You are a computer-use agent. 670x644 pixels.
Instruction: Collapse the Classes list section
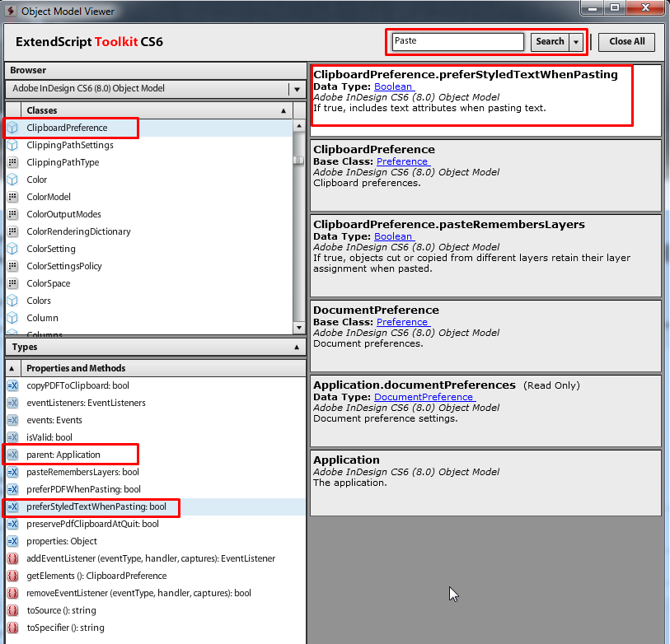283,110
